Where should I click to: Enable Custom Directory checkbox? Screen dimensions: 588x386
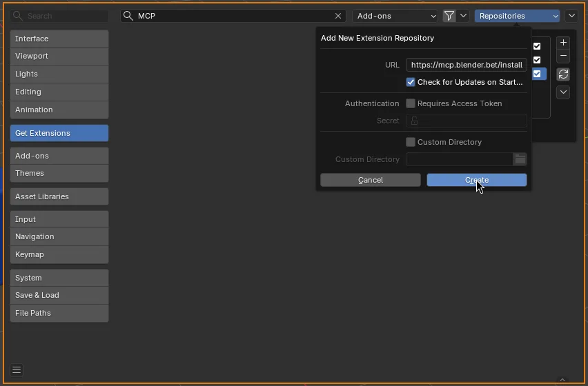point(411,142)
